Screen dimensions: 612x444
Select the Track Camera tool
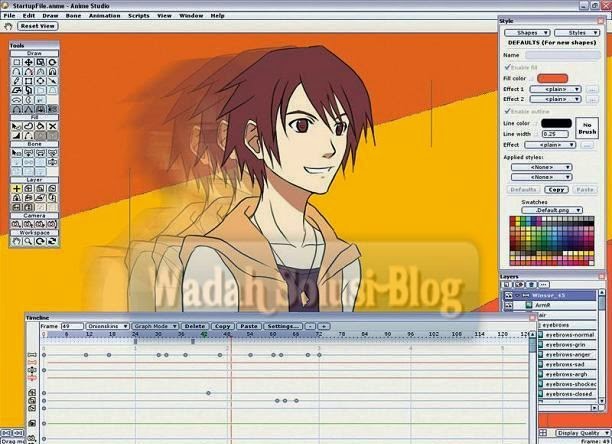click(x=17, y=224)
